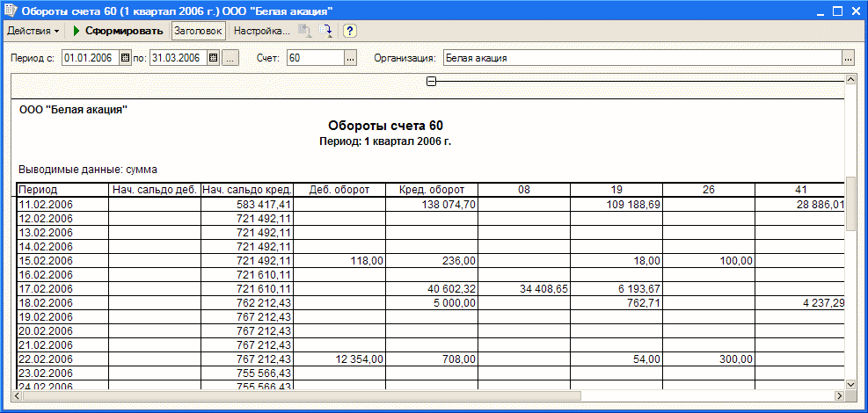Select the column header 26
Image resolution: width=868 pixels, height=413 pixels.
coord(709,190)
